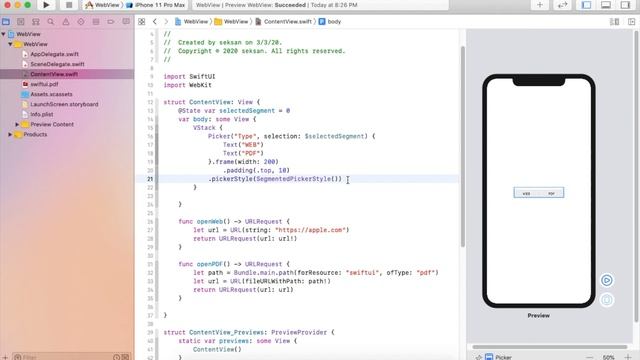Open the code review button

coord(562,5)
